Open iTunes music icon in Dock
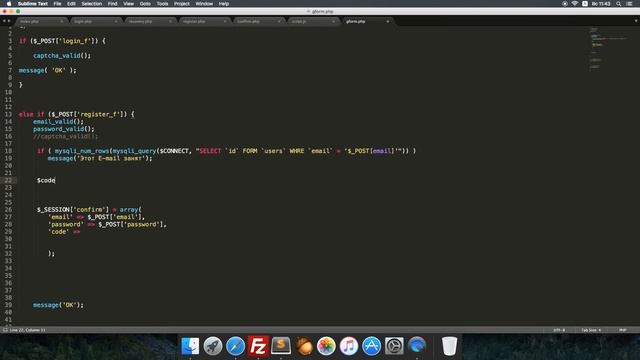The height and width of the screenshot is (360, 640). coord(349,346)
